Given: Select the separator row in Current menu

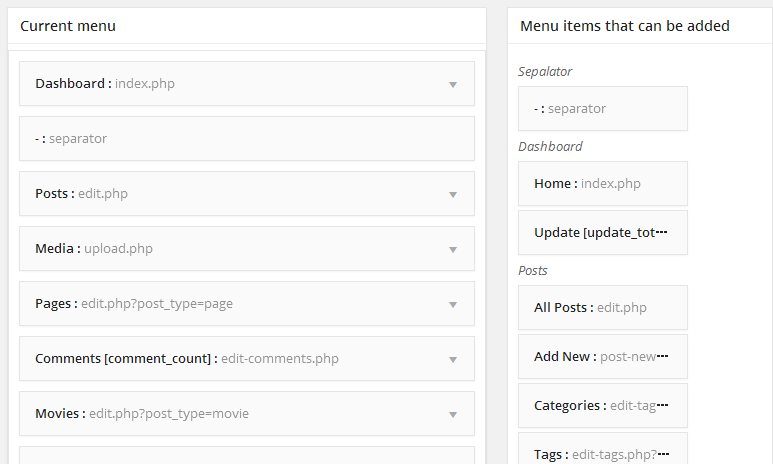Looking at the screenshot, I should [x=246, y=139].
